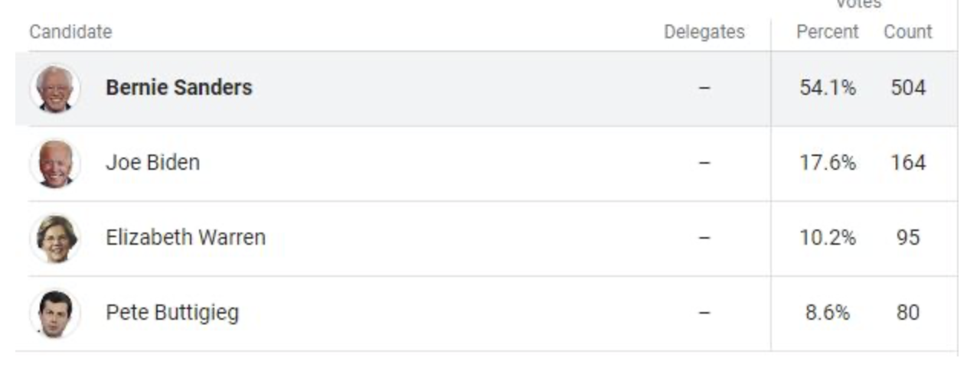Click Joe Biden's portrait photo
This screenshot has width=980, height=384.
coord(55,163)
